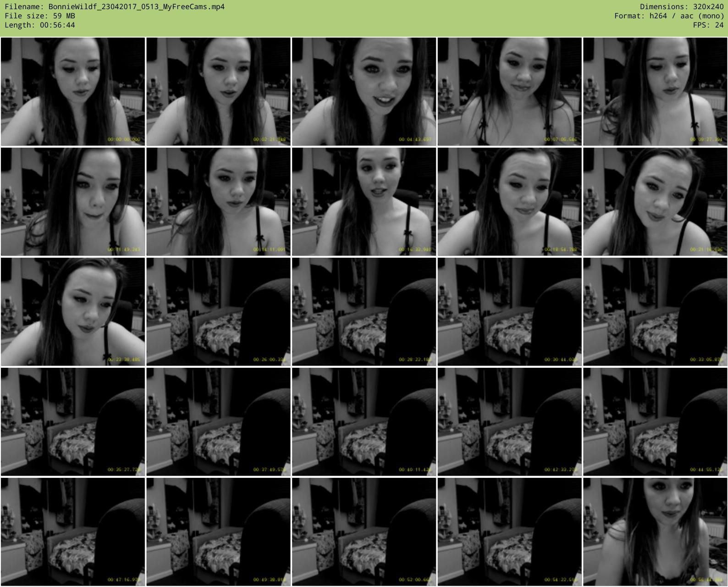Select the thumbnail at 00:54:22

tap(509, 532)
